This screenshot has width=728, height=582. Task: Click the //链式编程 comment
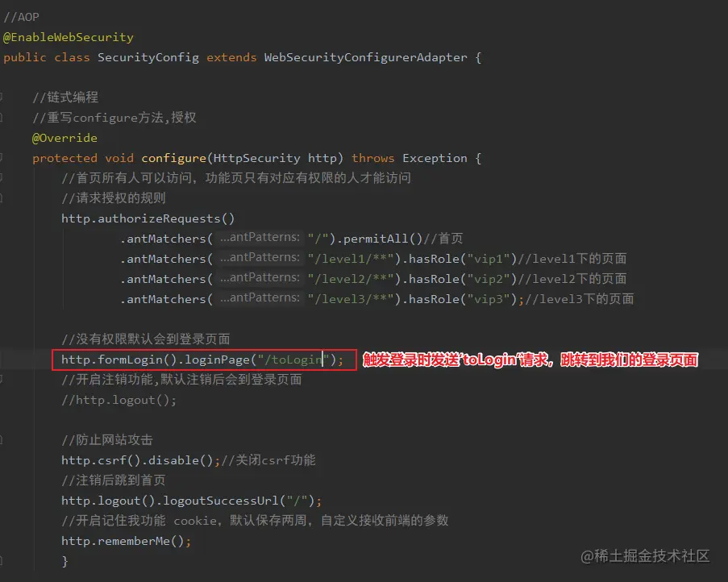point(65,98)
